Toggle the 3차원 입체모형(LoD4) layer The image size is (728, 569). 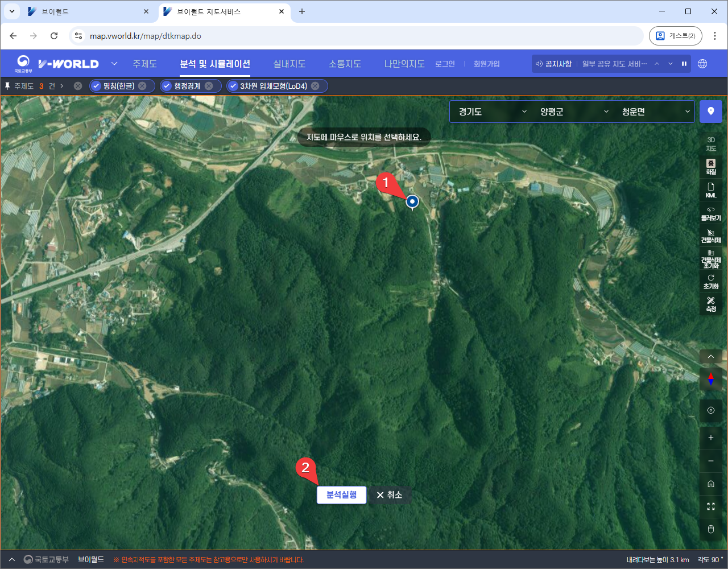click(x=233, y=86)
